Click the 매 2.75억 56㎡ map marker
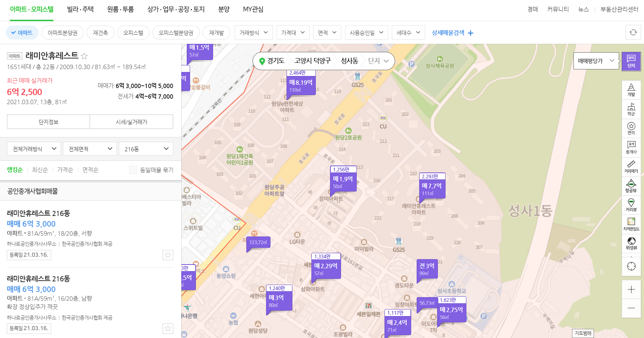The height and width of the screenshot is (338, 644). pyautogui.click(x=452, y=309)
